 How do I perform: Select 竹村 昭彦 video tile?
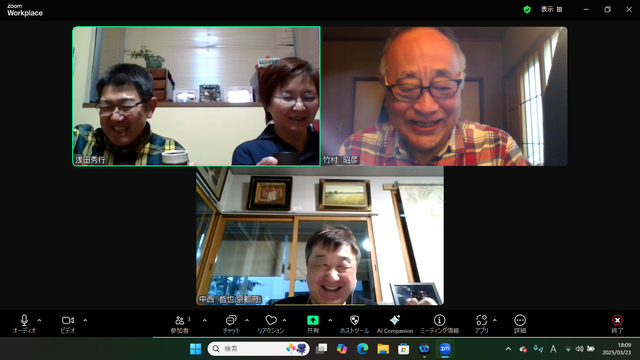(x=444, y=96)
